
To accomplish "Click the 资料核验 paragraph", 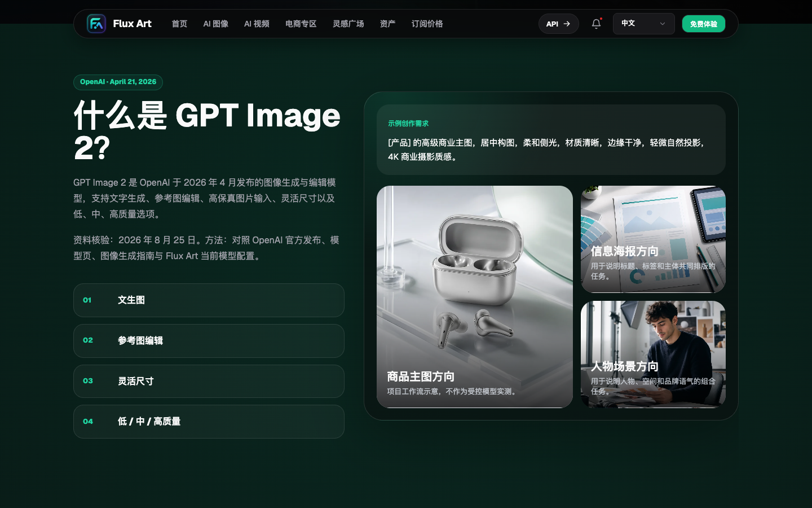I will 206,248.
